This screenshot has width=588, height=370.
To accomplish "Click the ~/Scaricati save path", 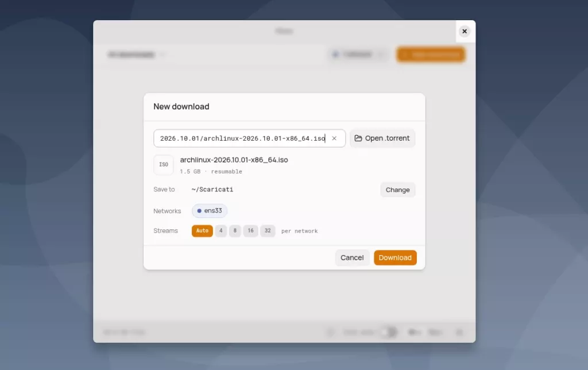I will (212, 190).
